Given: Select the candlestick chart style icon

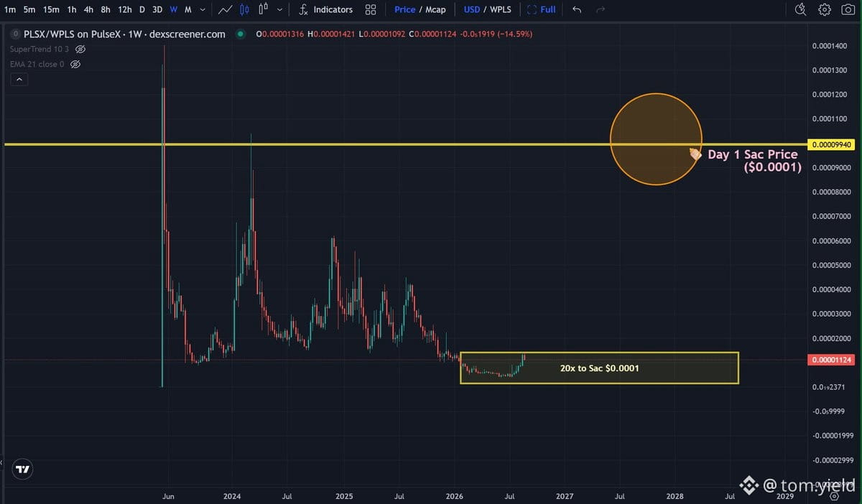Looking at the screenshot, I should 244,9.
